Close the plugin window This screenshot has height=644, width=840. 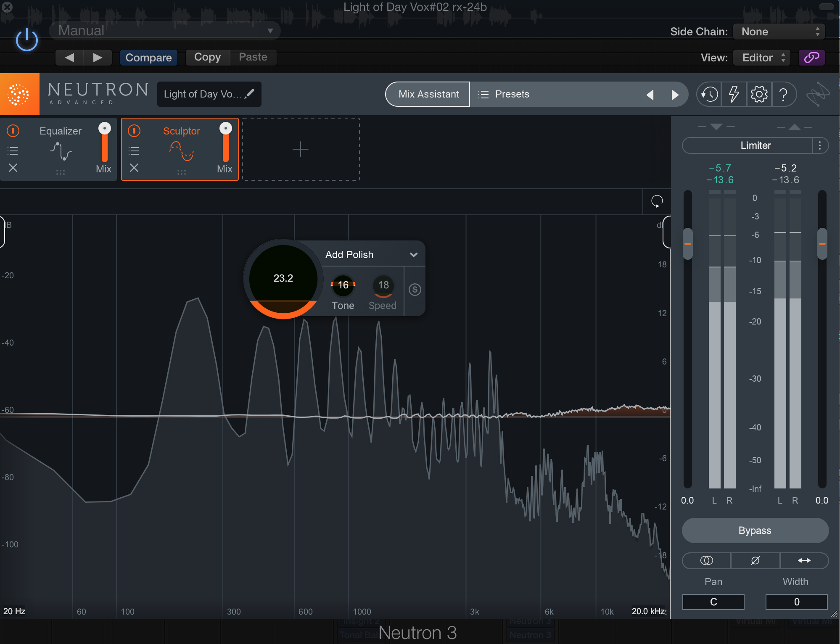7,7
